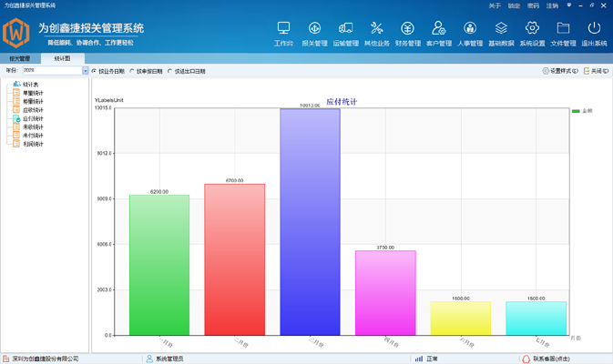
Task: Open 报关管理 in the top toolbar
Action: (314, 34)
